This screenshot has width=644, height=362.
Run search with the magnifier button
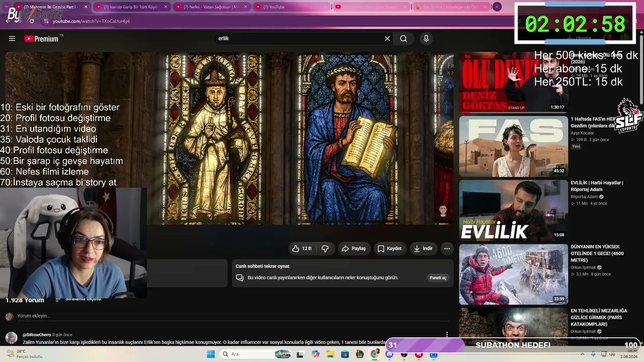pyautogui.click(x=404, y=39)
